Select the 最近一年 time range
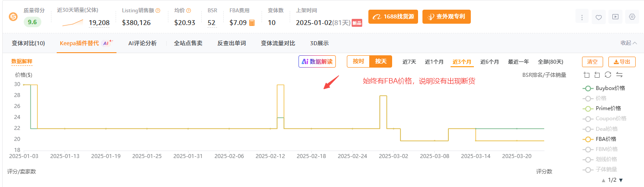 [x=519, y=62]
